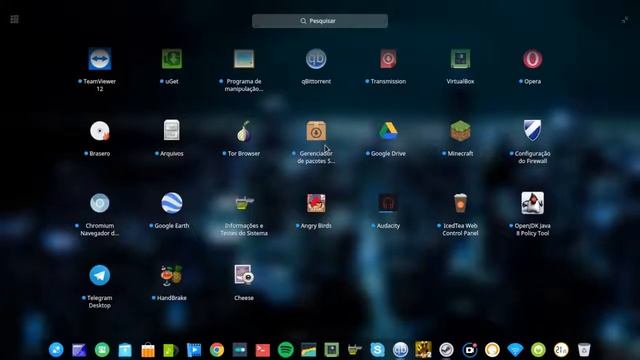The image size is (640, 360).
Task: Open Transmission torrent client
Action: pos(388,59)
